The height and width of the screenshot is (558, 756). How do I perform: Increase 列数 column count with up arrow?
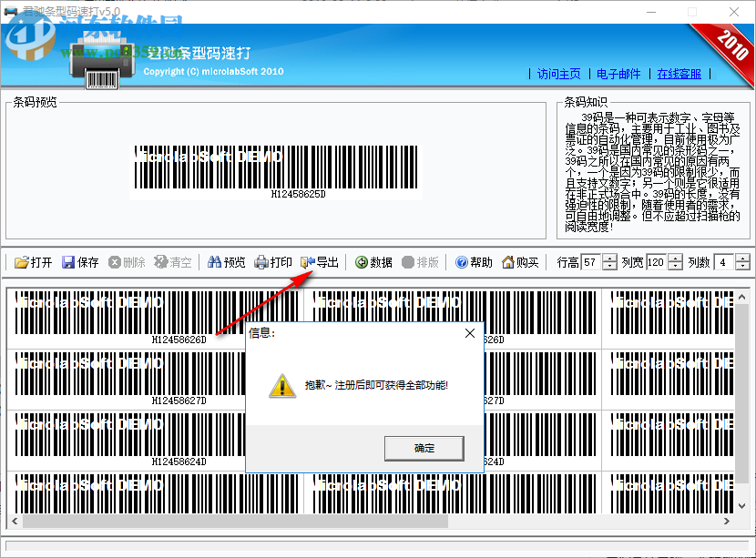pyautogui.click(x=742, y=259)
